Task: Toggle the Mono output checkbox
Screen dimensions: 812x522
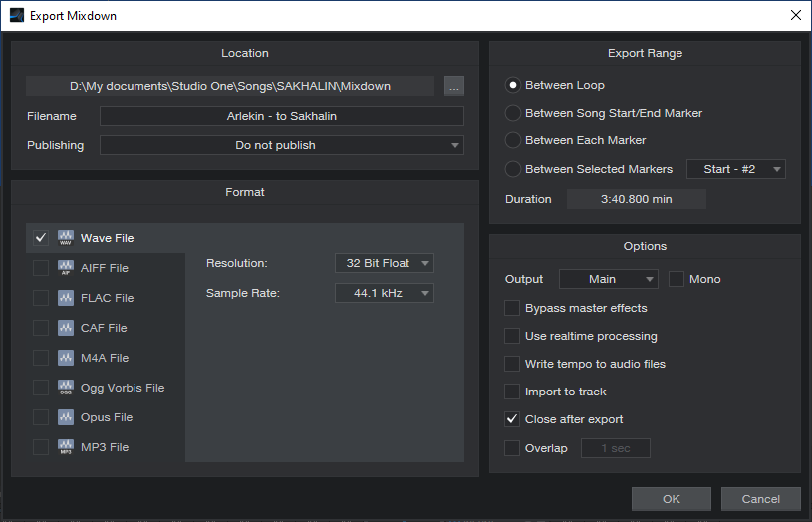Action: [x=677, y=279]
